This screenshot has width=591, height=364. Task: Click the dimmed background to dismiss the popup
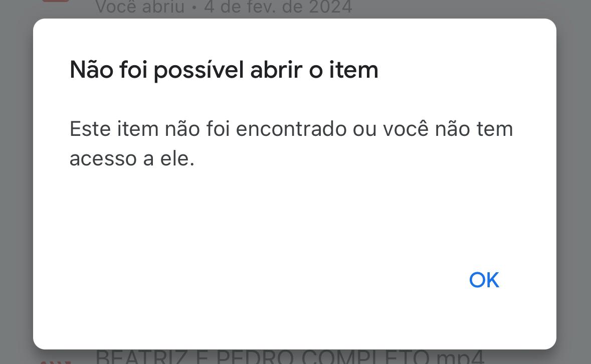[15, 201]
